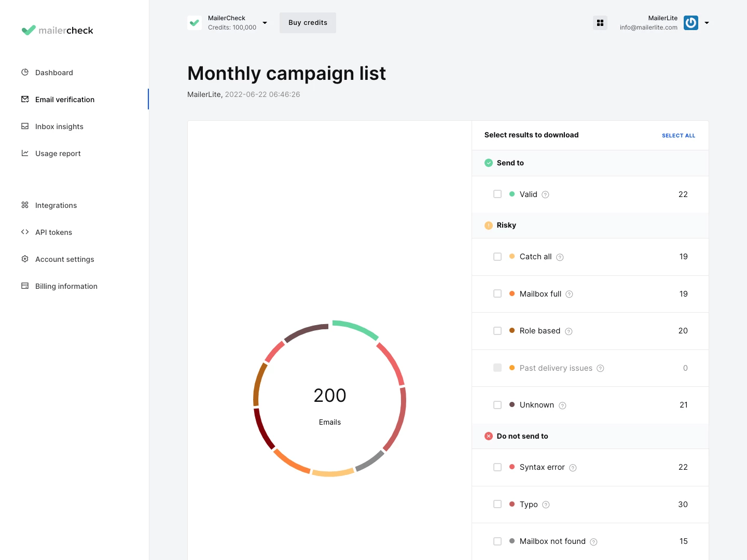Click the 200 Emails chart center
747x560 pixels.
coord(330,405)
